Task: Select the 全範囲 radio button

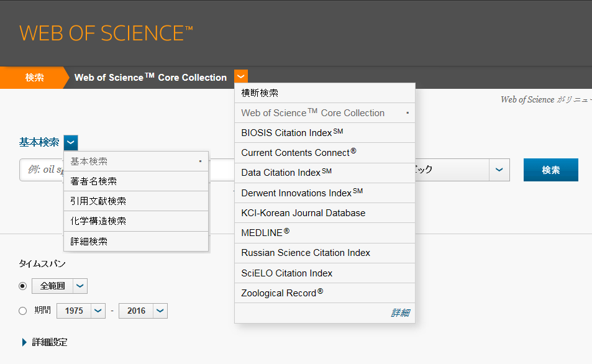Action: click(x=22, y=286)
